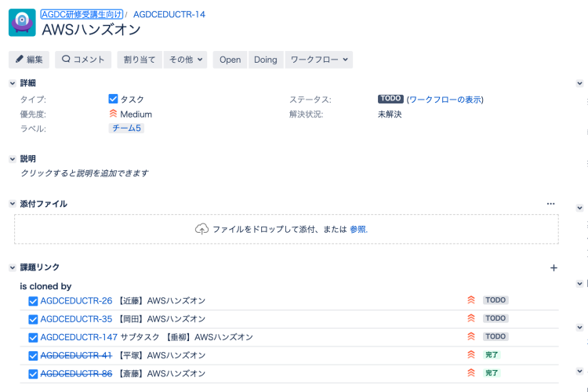Open the その他 dropdown menu
This screenshot has width=588, height=392.
185,60
